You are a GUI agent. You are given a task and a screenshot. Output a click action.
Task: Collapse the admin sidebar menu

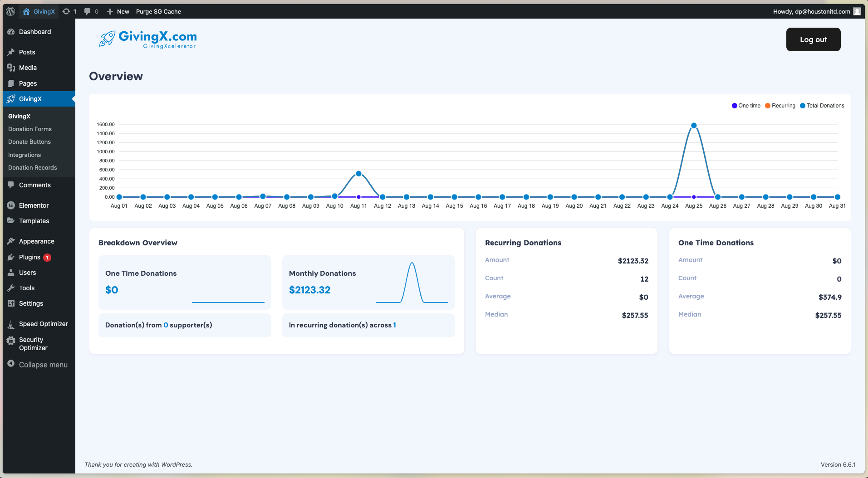38,365
